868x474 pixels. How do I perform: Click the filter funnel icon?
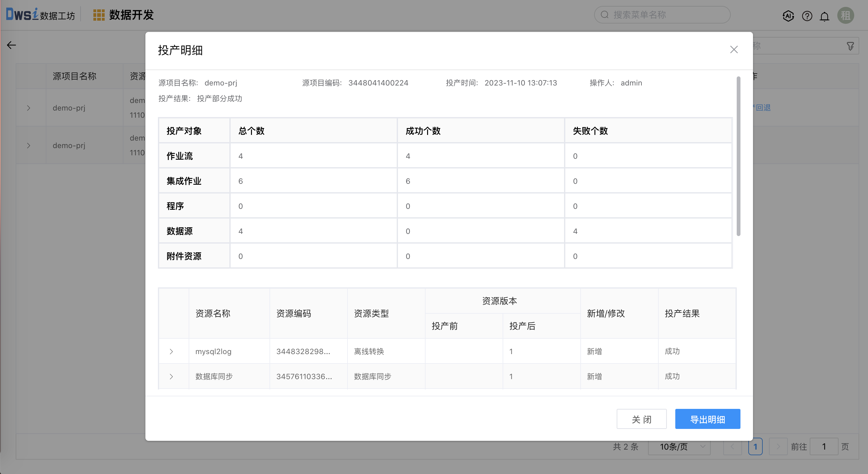850,46
